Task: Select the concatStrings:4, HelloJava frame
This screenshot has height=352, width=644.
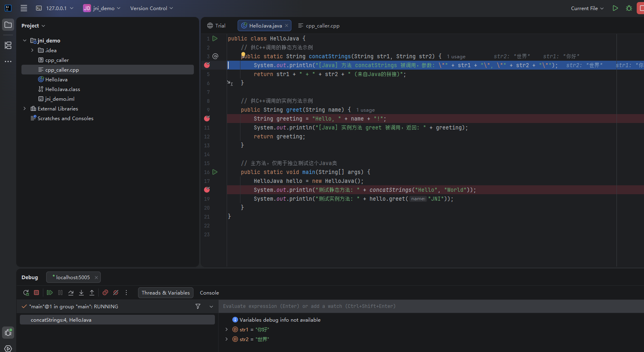Action: pos(117,320)
